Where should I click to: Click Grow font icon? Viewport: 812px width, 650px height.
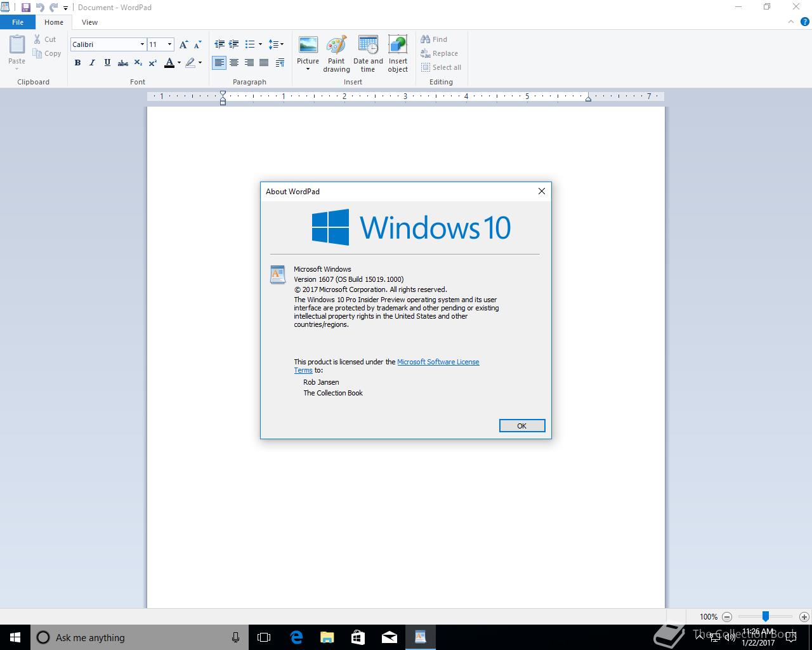(x=183, y=44)
